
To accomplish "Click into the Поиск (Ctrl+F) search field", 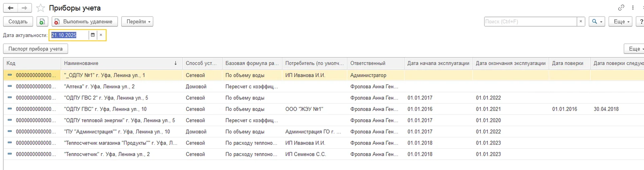I will point(530,21).
